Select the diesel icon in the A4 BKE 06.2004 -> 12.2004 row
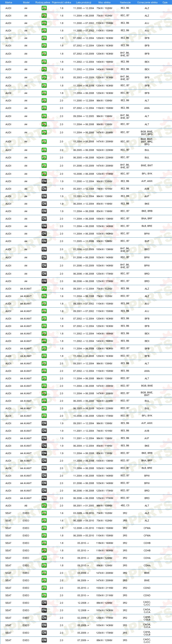Viewport: 172px width, 644px height. pos(44,204)
